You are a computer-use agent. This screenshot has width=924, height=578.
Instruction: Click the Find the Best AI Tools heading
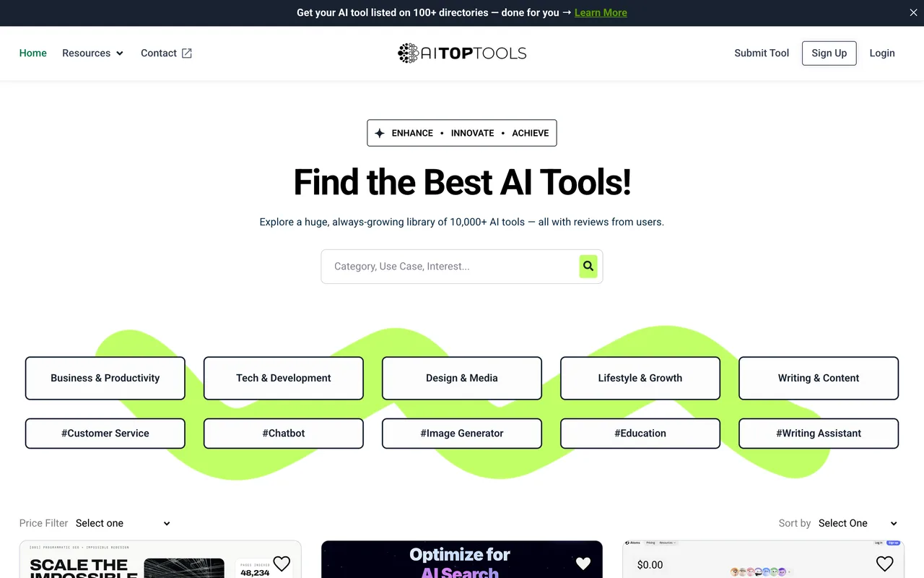pyautogui.click(x=462, y=182)
